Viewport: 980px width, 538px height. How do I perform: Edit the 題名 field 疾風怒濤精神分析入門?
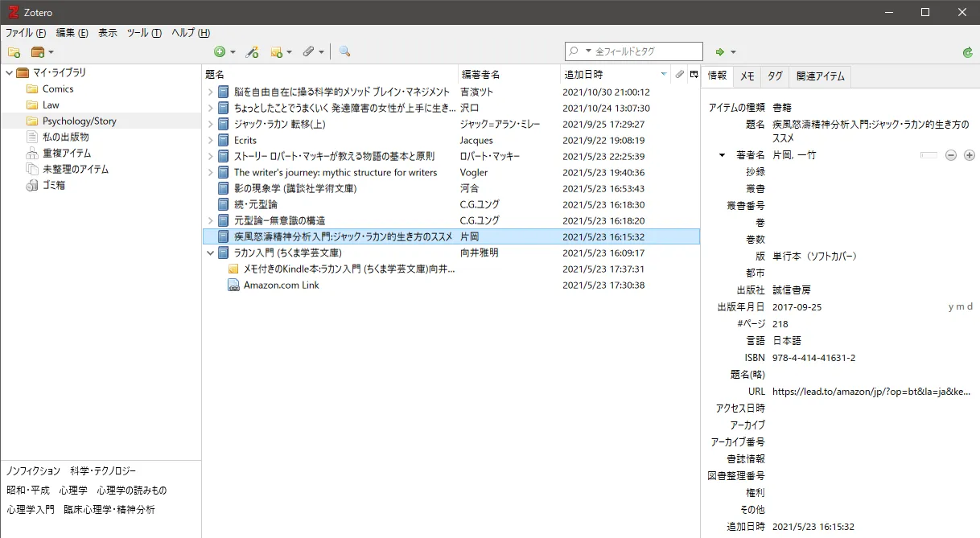[871, 131]
